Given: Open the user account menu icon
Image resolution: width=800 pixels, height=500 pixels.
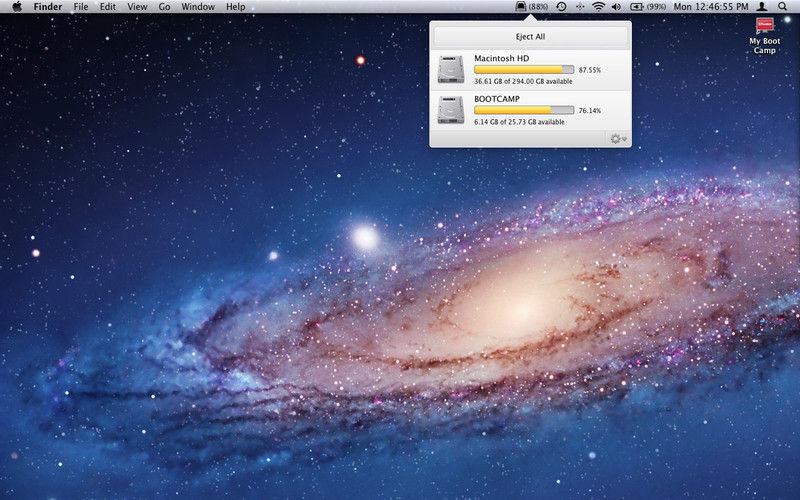Looking at the screenshot, I should pyautogui.click(x=762, y=7).
